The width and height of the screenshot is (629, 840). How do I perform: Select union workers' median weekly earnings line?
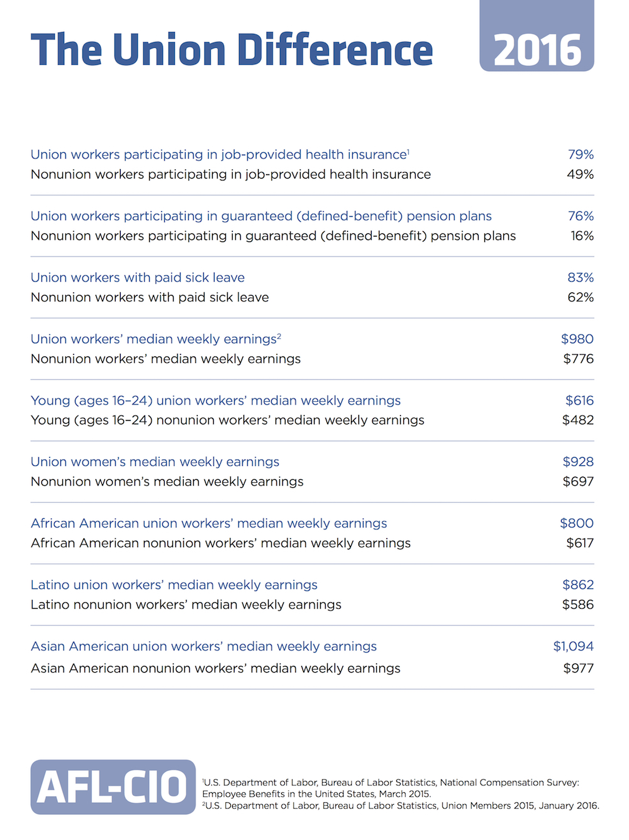156,339
